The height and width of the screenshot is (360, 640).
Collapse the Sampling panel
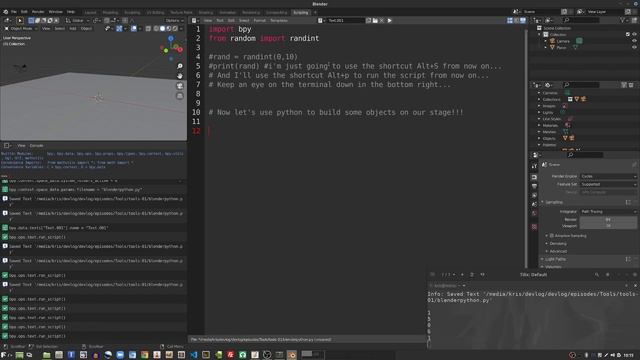[553, 202]
